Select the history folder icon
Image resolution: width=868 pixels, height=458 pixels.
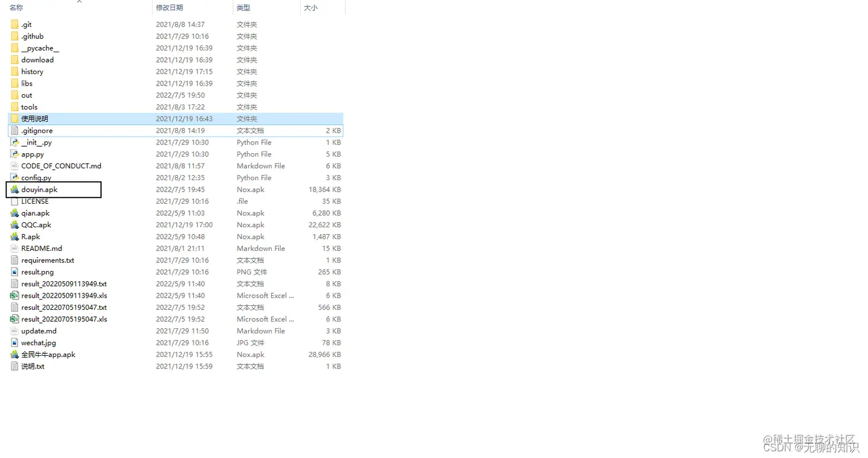pyautogui.click(x=15, y=72)
